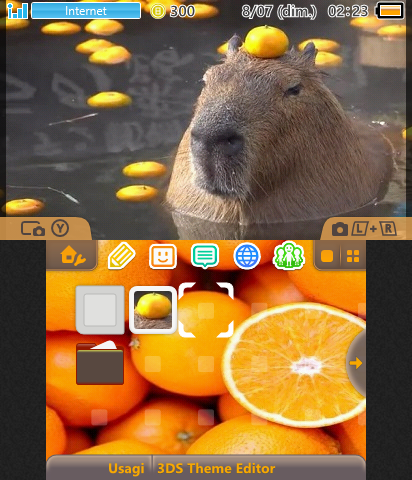This screenshot has height=480, width=412.
Task: Open the brown folder icon
Action: click(x=100, y=363)
